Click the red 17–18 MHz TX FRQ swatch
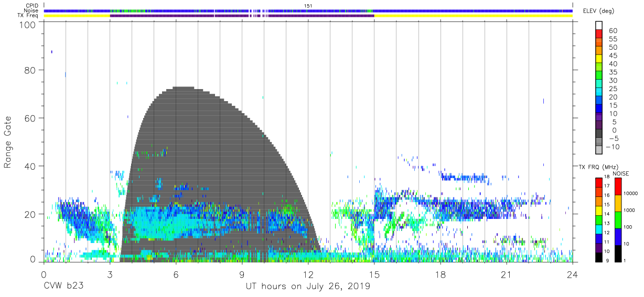The height and width of the screenshot is (297, 644). point(599,182)
